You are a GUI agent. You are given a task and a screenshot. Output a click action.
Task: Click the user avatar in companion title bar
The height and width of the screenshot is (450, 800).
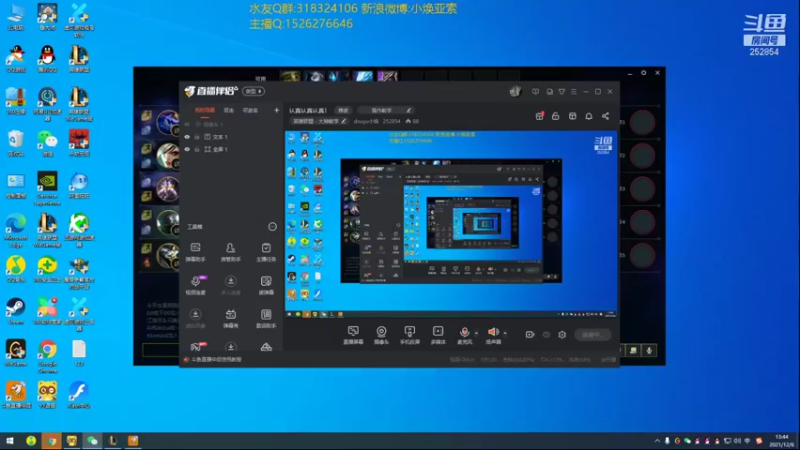(x=515, y=91)
